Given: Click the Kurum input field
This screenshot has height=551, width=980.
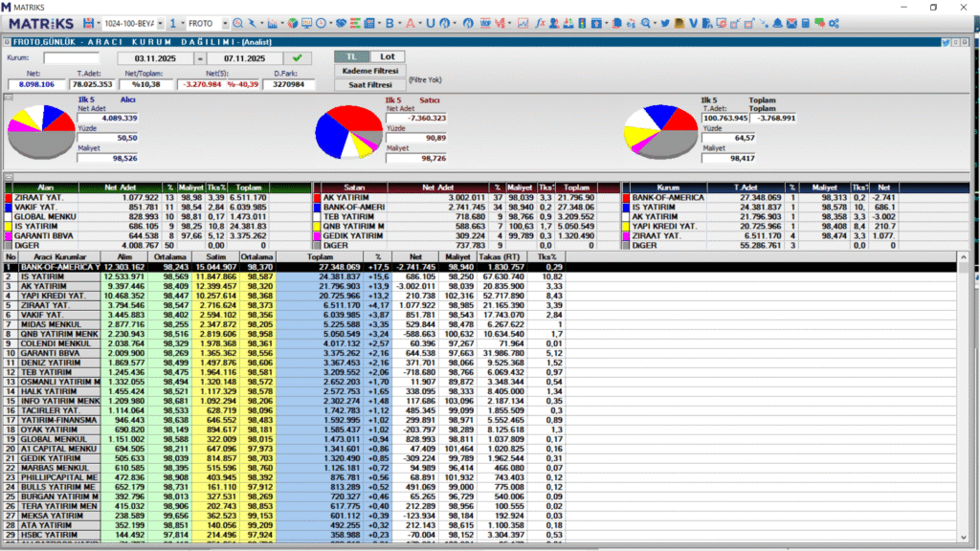Looking at the screenshot, I should click(x=71, y=58).
